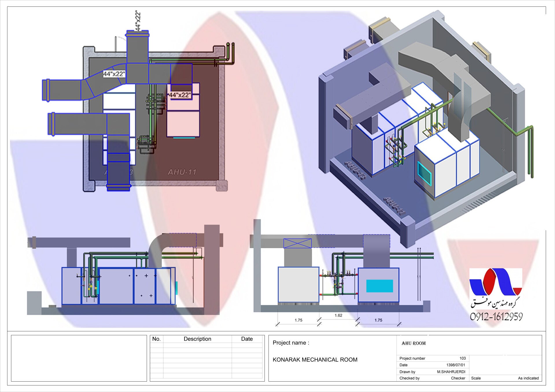Click the date value 1398/07/01
Viewport: 555px width, 392px height.
(x=456, y=365)
